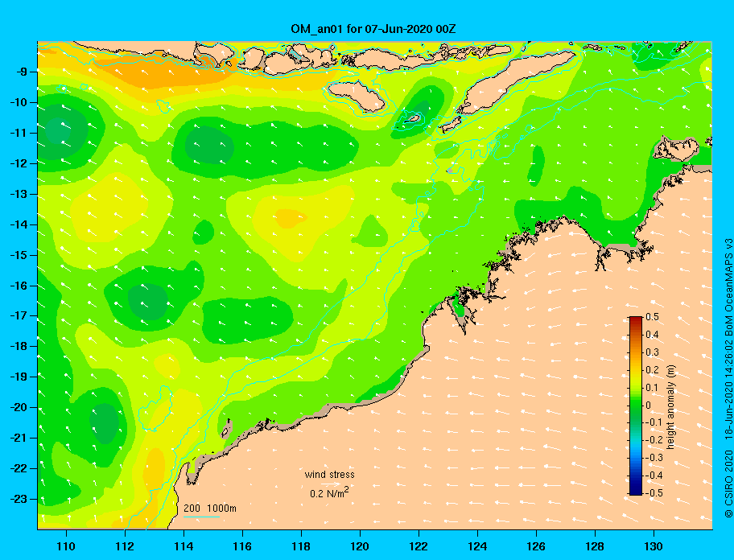The image size is (734, 560).
Task: Click the latitude label -15
Action: (19, 255)
